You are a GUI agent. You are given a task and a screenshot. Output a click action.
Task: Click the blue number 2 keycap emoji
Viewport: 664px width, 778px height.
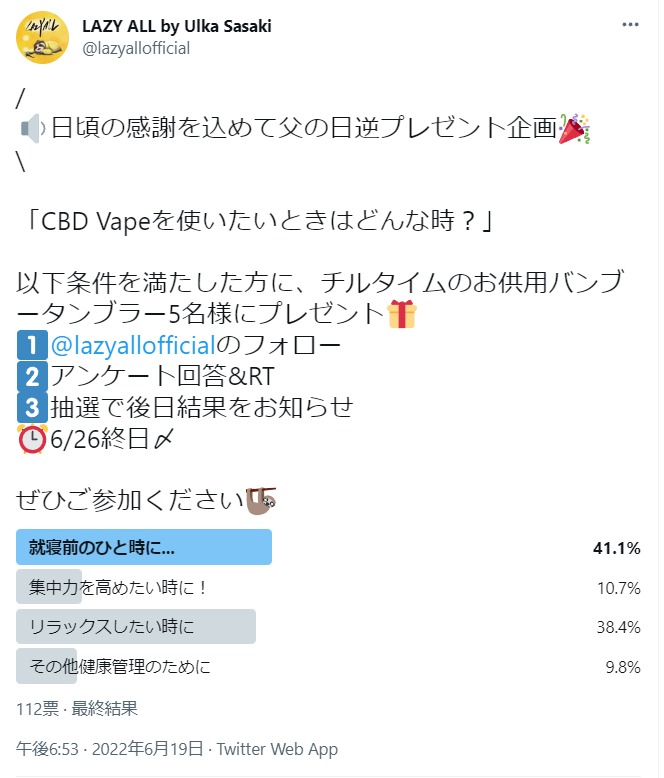pyautogui.click(x=32, y=376)
